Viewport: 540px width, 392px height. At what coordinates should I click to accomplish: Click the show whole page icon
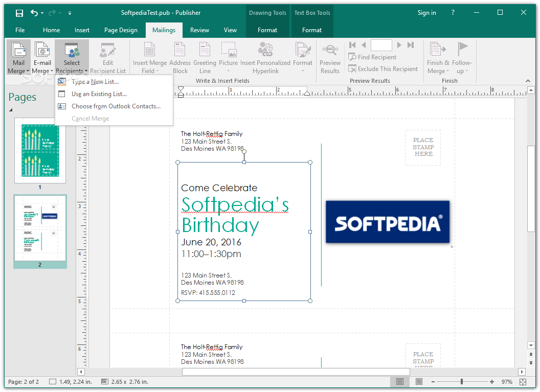[x=523, y=382]
